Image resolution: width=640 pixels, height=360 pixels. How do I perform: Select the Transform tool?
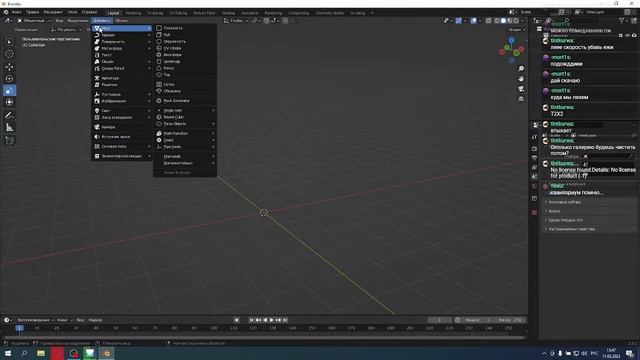tap(9, 102)
